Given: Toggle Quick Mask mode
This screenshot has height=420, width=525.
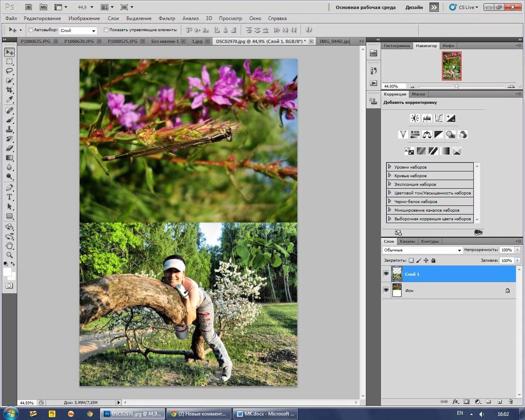Looking at the screenshot, I should 9,286.
